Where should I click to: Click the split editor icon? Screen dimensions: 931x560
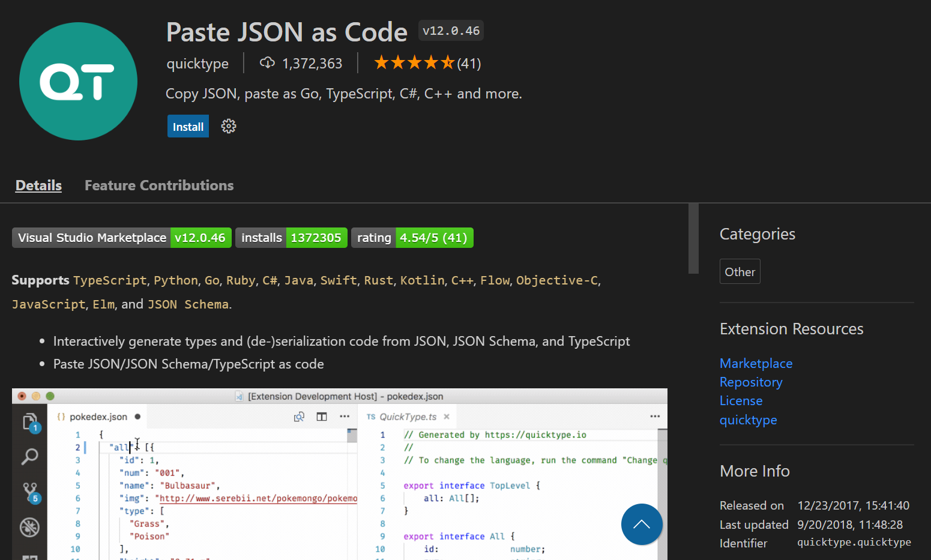(322, 416)
